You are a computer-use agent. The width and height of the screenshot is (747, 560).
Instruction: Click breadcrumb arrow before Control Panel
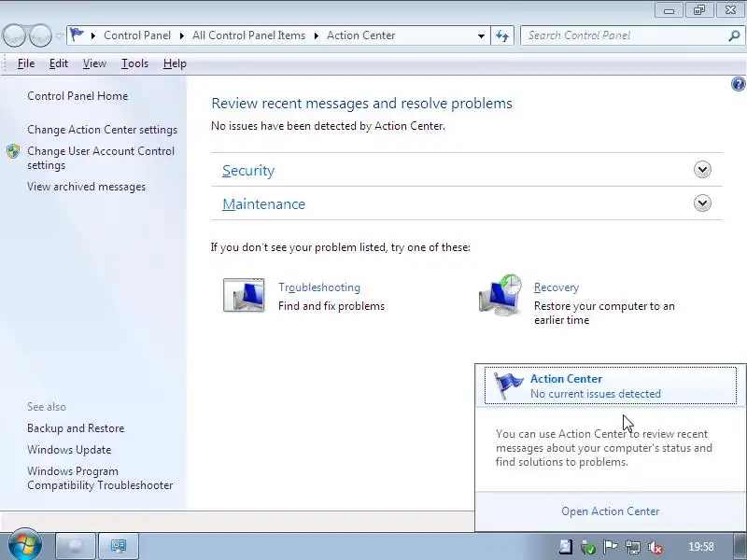[x=93, y=35]
